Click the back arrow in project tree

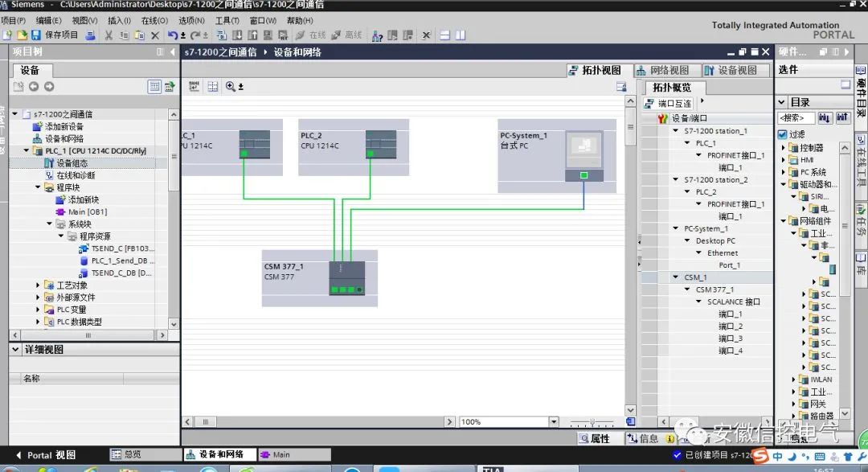[x=34, y=86]
